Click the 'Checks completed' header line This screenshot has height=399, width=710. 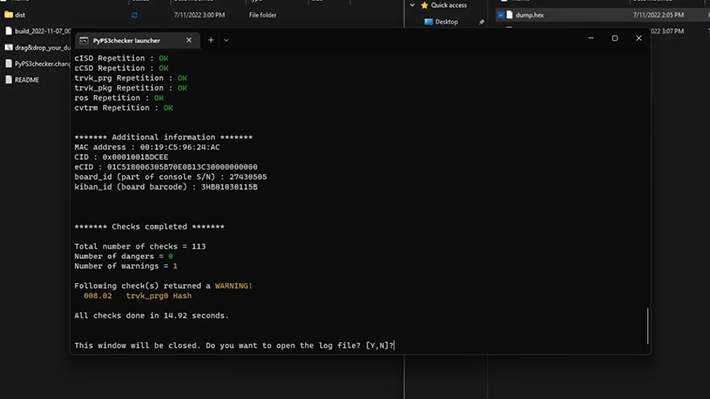click(149, 226)
